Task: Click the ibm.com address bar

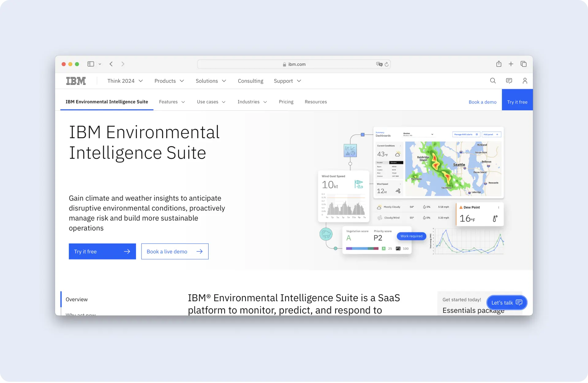Action: (294, 64)
